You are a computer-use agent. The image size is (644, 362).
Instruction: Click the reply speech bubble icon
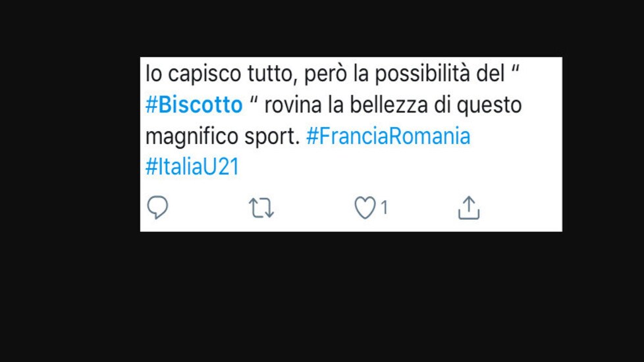pos(158,207)
